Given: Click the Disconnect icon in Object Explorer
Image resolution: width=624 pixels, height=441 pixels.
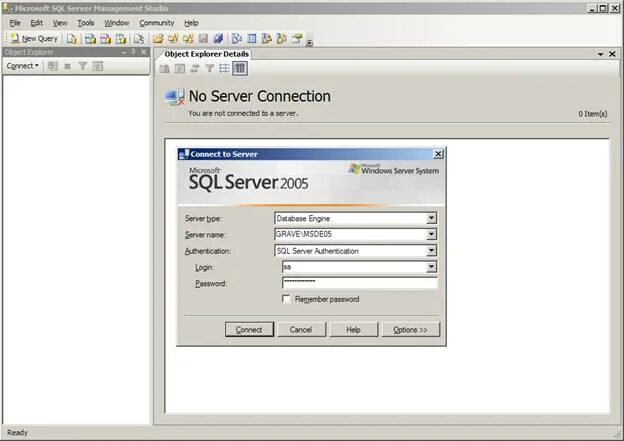Looking at the screenshot, I should coord(53,66).
